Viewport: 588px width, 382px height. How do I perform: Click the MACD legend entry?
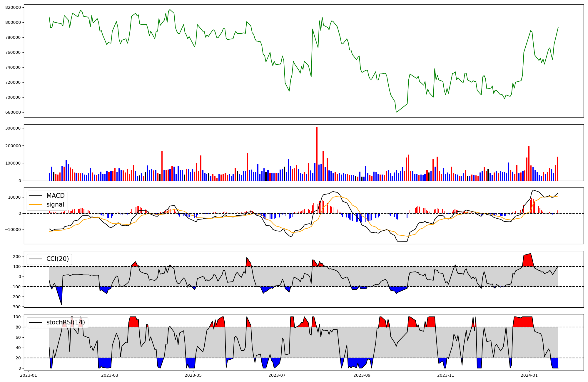[x=55, y=196]
